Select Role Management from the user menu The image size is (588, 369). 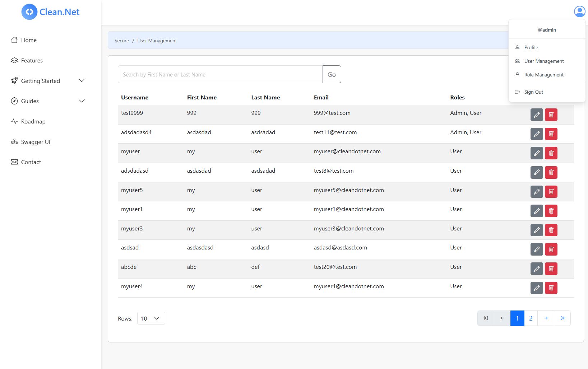coord(543,75)
